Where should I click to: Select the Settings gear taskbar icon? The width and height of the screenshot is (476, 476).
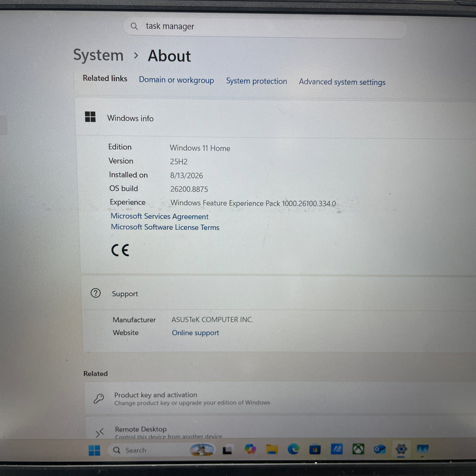(x=401, y=449)
